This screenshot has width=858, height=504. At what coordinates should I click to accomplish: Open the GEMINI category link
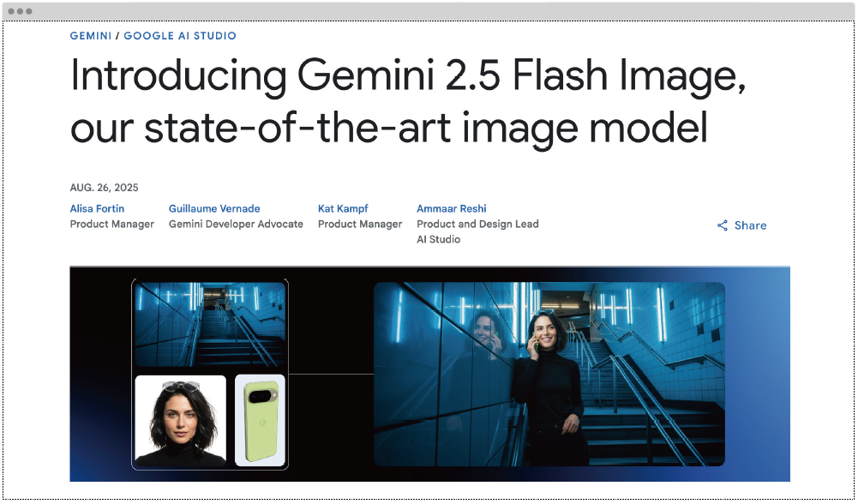(91, 35)
